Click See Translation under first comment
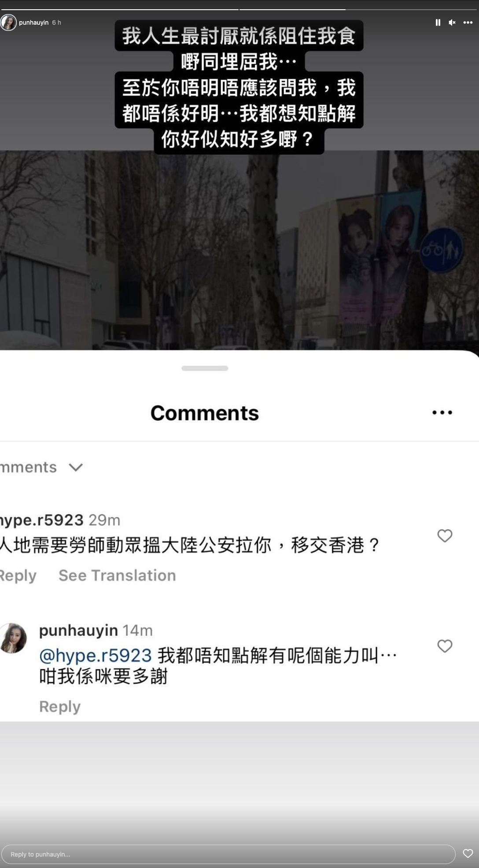 [x=117, y=575]
